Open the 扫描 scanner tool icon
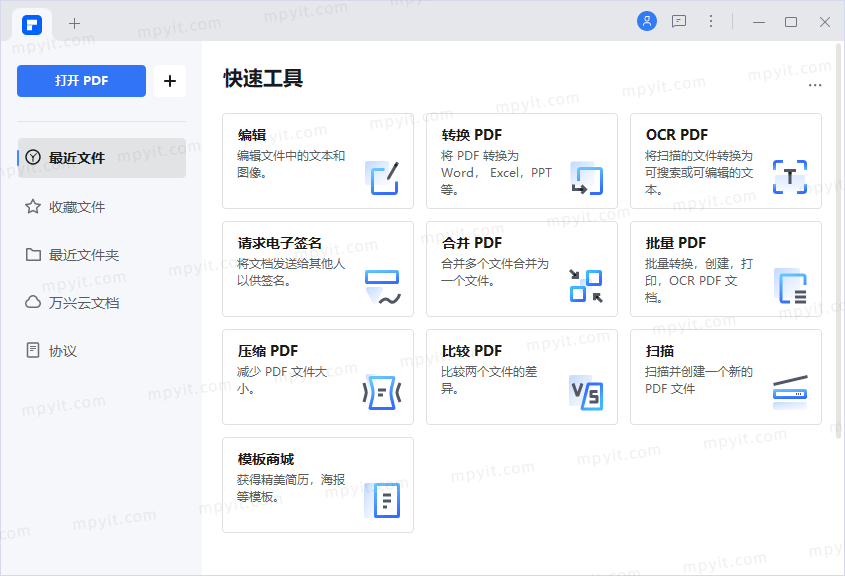845x576 pixels. [x=790, y=394]
